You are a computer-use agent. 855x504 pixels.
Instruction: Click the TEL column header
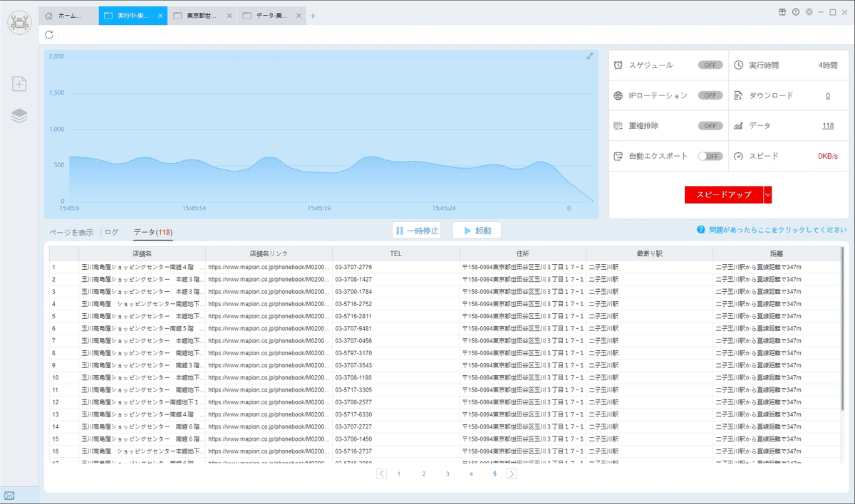coord(395,253)
